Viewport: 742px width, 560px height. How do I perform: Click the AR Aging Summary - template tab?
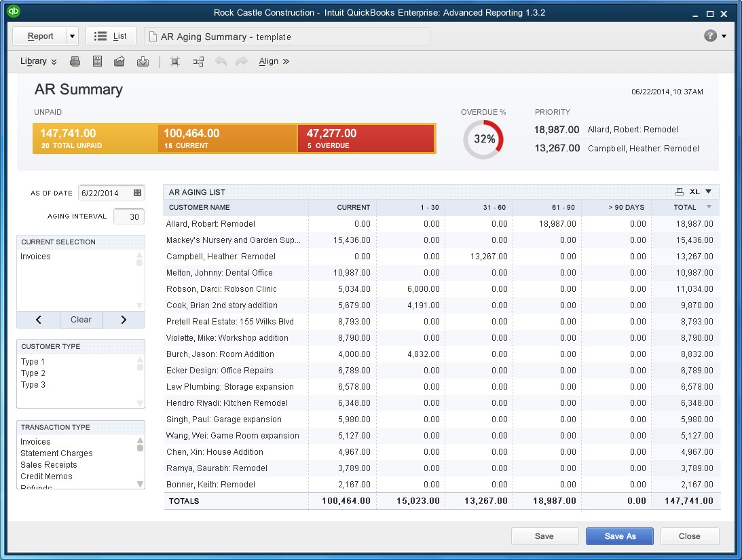pos(287,37)
